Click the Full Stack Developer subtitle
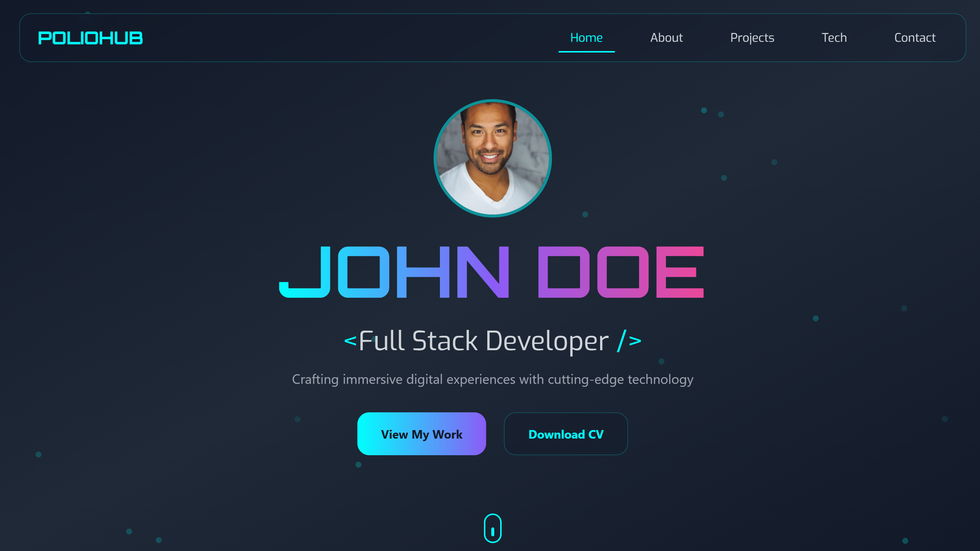Image resolution: width=980 pixels, height=551 pixels. coord(492,341)
